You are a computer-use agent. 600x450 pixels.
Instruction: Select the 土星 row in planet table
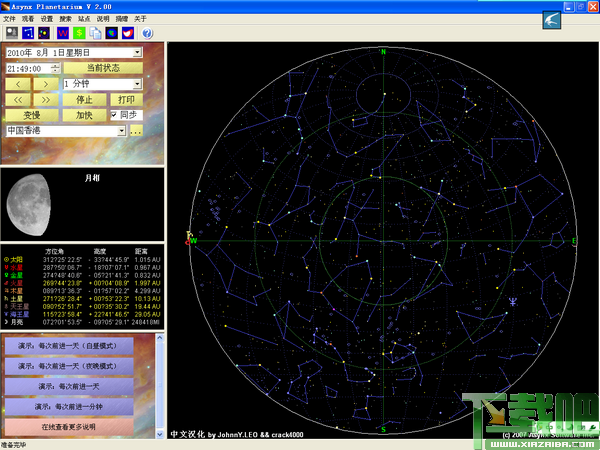(x=82, y=299)
